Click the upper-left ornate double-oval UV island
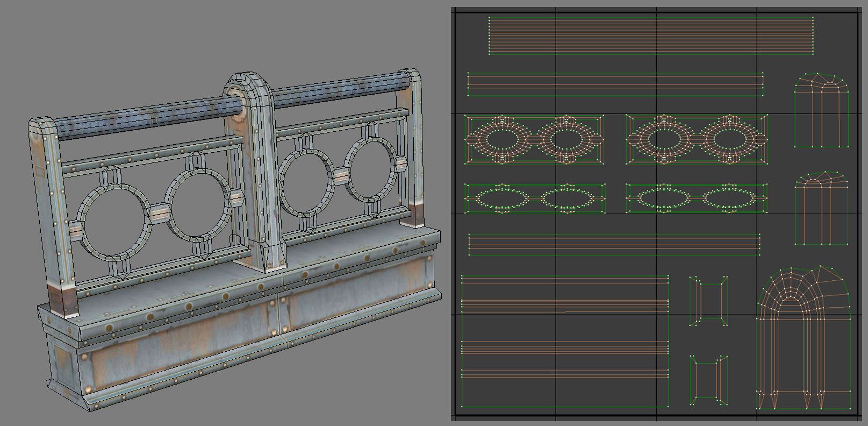This screenshot has width=868, height=426. pyautogui.click(x=534, y=139)
